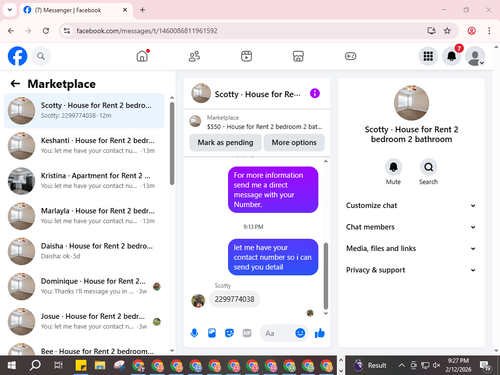Click More options button
The image size is (500, 375).
point(294,143)
